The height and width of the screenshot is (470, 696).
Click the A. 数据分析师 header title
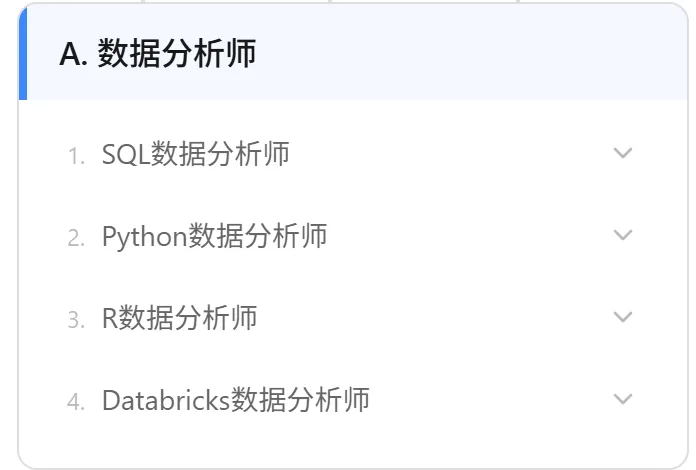(158, 54)
